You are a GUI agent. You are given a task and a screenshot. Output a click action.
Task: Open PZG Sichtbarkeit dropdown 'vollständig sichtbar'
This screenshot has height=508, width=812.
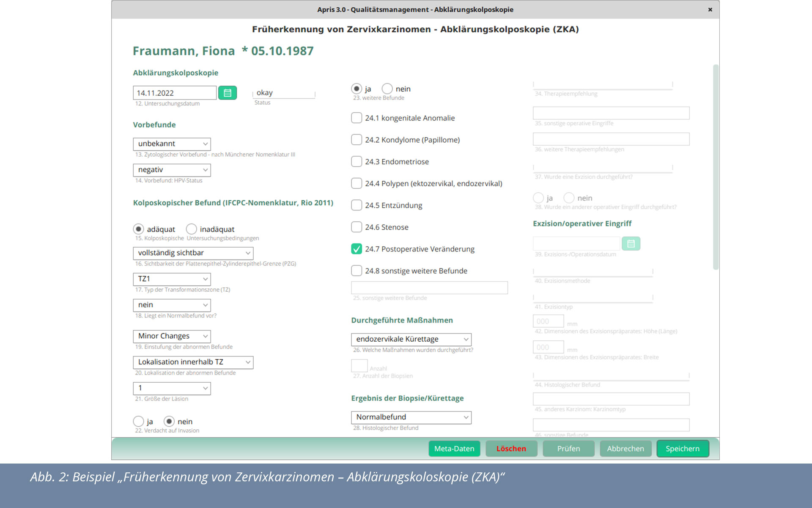(x=193, y=253)
